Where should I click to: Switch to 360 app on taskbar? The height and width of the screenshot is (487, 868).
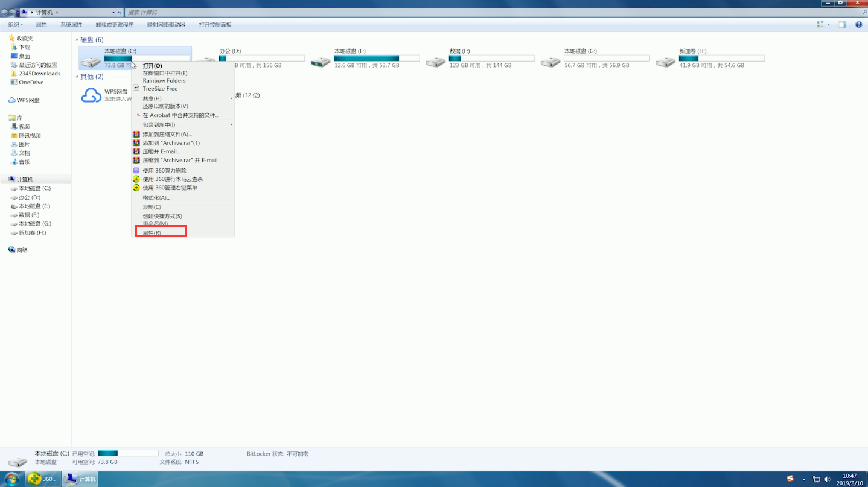(x=43, y=479)
